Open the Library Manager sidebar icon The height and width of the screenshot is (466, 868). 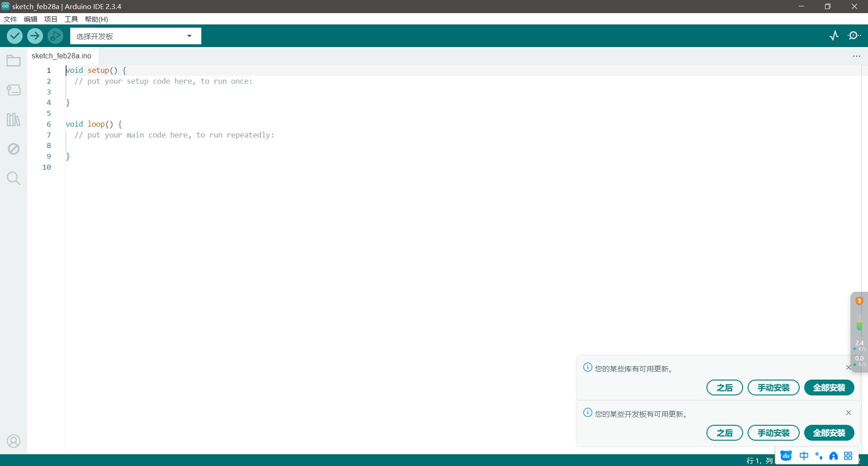[14, 119]
